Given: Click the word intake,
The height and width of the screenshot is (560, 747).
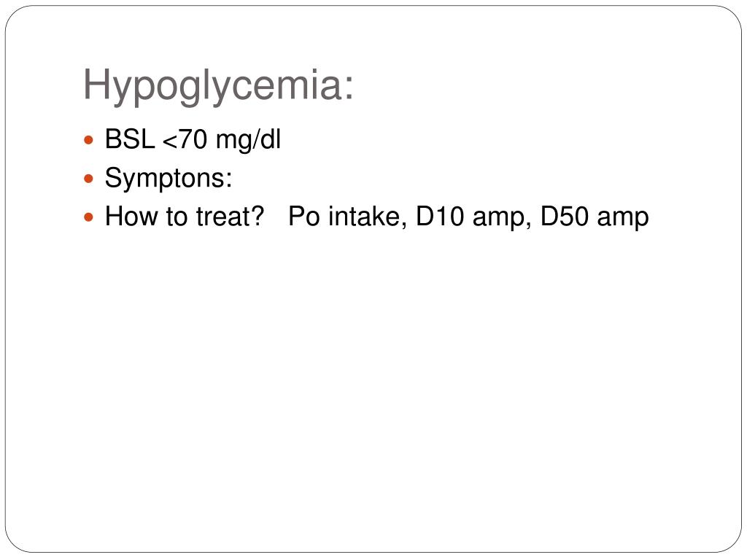Looking at the screenshot, I should pos(368,217).
